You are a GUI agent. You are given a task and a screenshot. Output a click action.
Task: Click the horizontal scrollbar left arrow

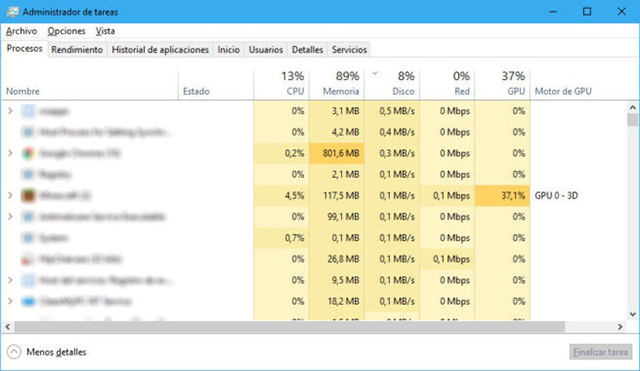click(x=7, y=327)
